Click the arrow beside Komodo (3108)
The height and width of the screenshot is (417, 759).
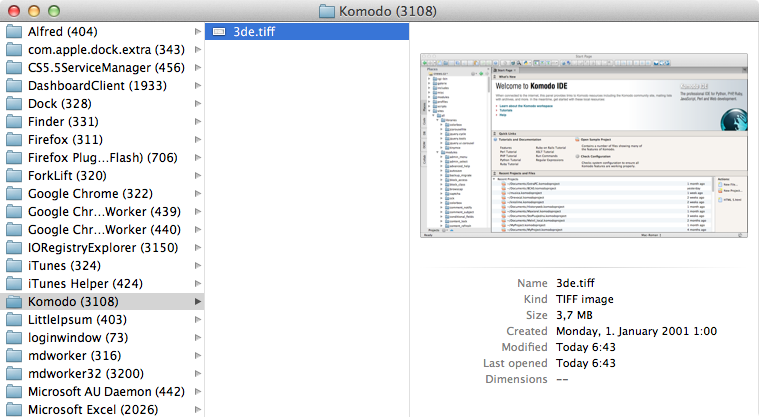point(197,301)
